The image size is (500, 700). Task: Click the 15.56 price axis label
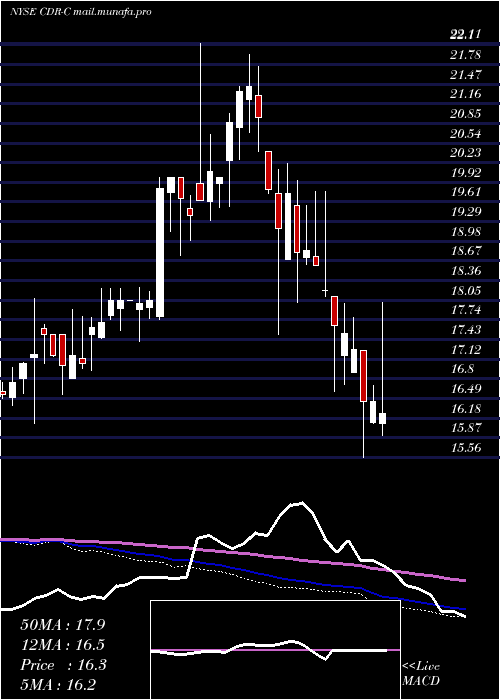coord(466,447)
